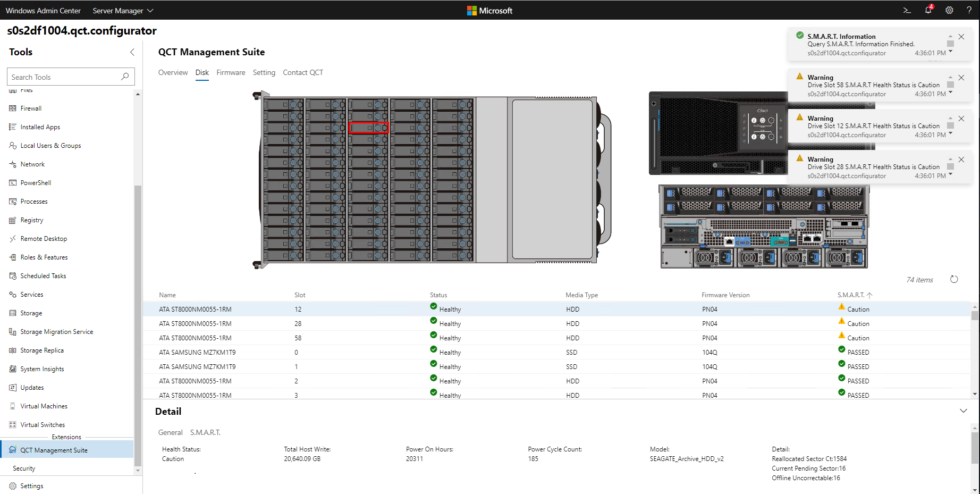Sort disks by Media Type column
Screen dimensions: 980x494
pos(581,295)
